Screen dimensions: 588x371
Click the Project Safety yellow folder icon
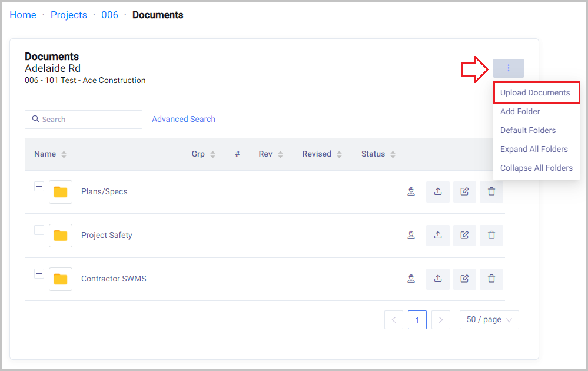pyautogui.click(x=61, y=236)
